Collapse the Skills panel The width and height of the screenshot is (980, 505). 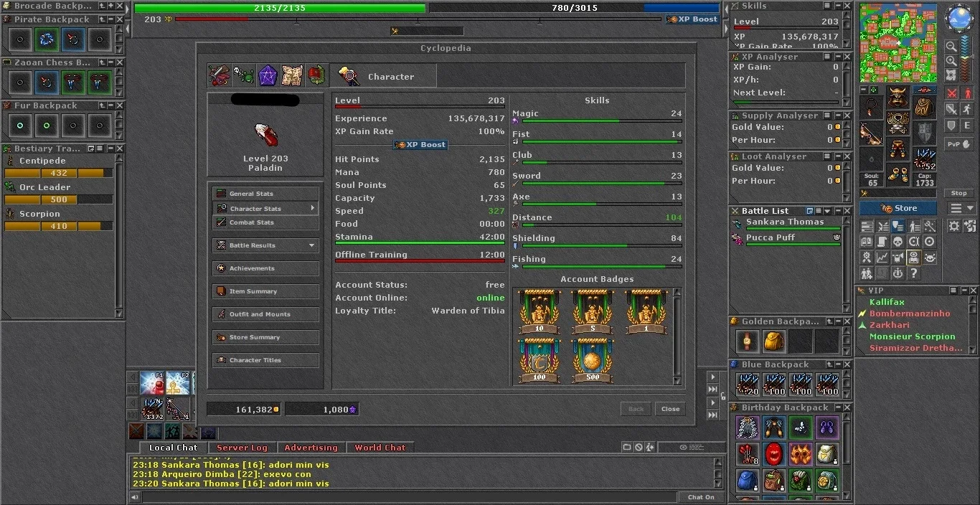[x=837, y=6]
